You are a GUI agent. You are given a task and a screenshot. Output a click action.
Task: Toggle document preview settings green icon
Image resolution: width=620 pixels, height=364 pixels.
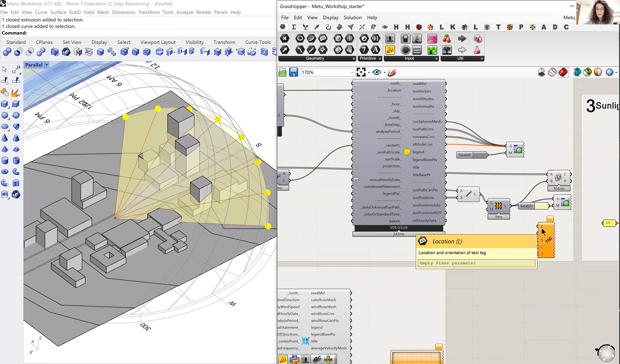[588, 72]
